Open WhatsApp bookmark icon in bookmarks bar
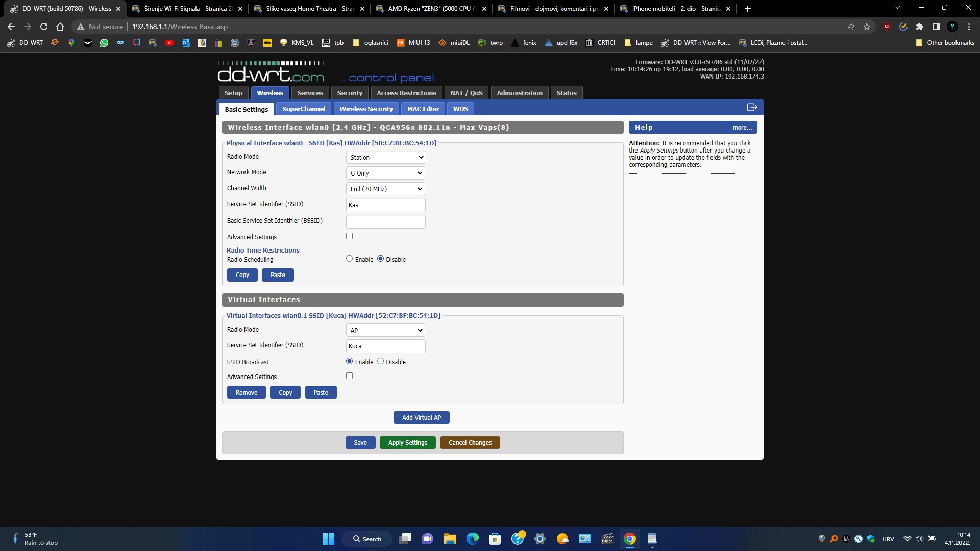This screenshot has height=551, width=980. [104, 43]
